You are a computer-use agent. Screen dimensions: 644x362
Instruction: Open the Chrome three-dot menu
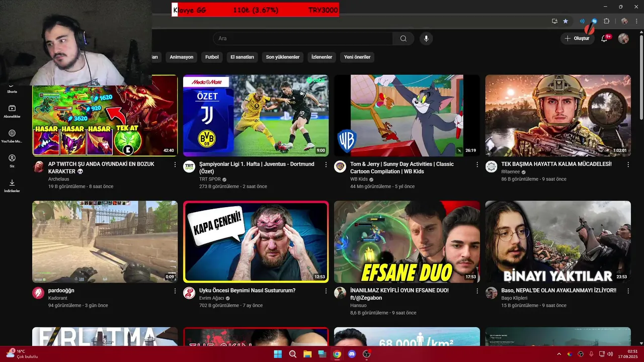(636, 21)
